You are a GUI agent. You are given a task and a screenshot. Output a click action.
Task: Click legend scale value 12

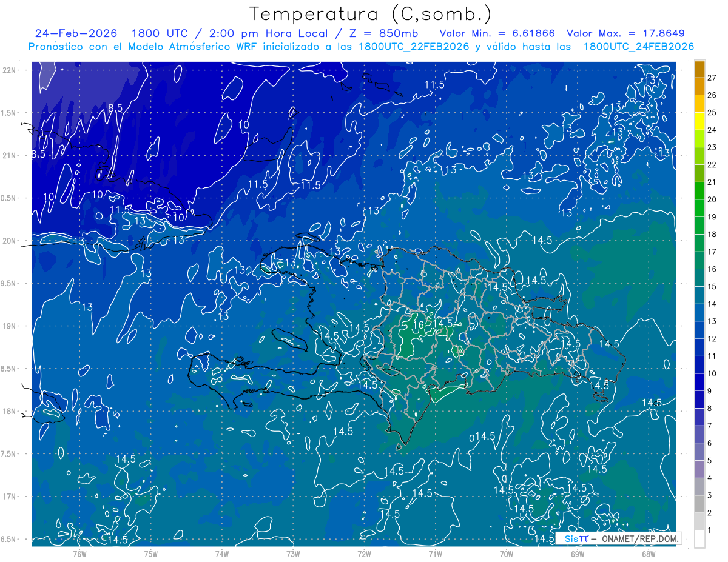tap(712, 338)
